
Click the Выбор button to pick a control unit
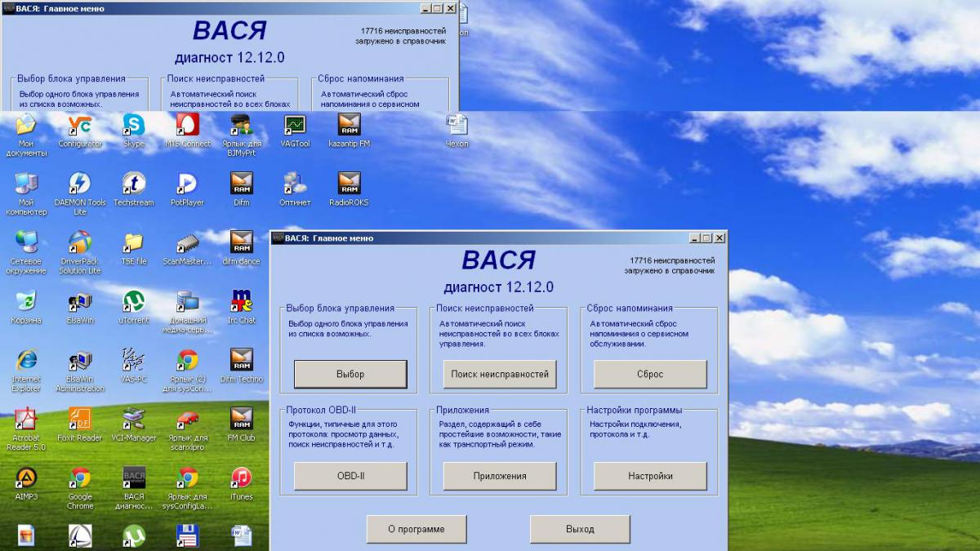(x=350, y=374)
